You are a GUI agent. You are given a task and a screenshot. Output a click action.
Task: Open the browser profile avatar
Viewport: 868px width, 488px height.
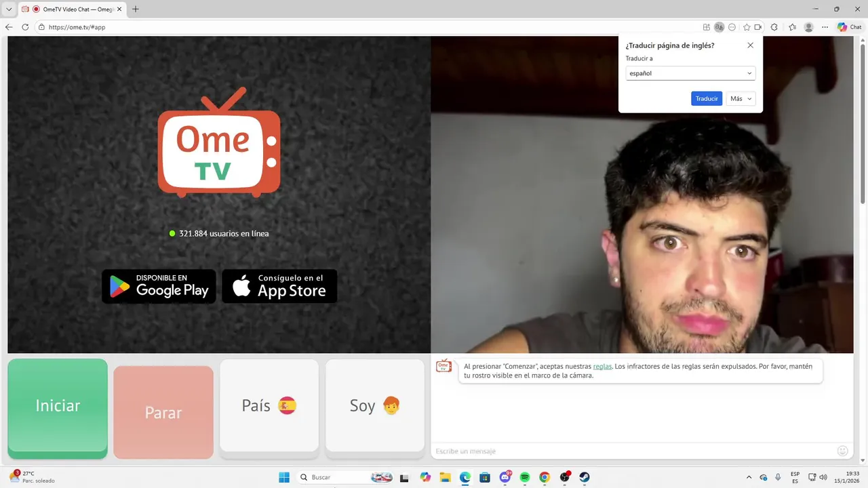(x=808, y=27)
